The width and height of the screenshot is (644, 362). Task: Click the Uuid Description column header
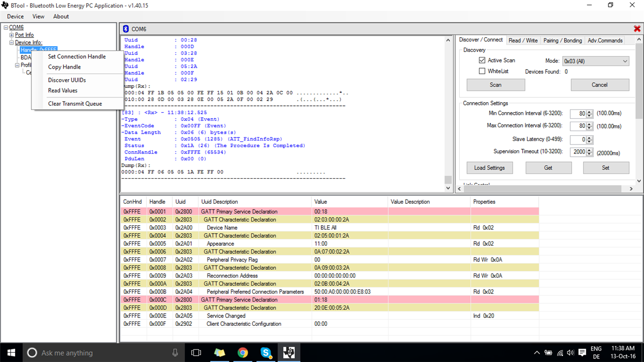pyautogui.click(x=256, y=202)
